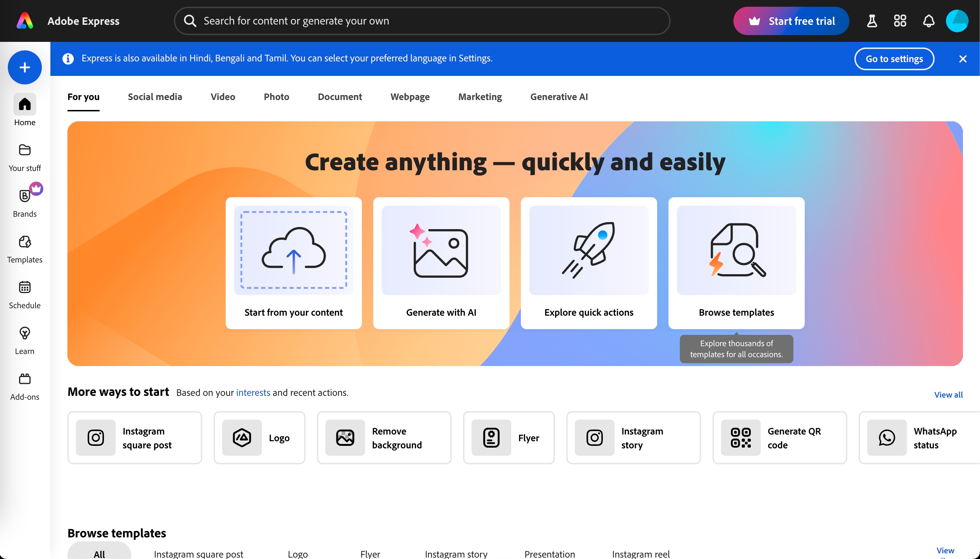
Task: Open Your stuff folder icon
Action: click(x=24, y=150)
